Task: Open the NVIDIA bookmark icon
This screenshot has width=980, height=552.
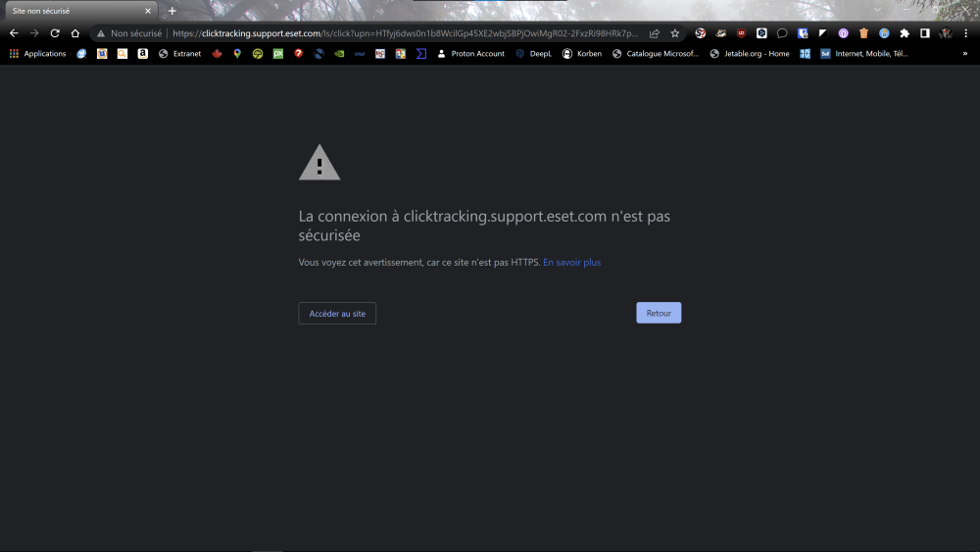Action: [x=339, y=54]
